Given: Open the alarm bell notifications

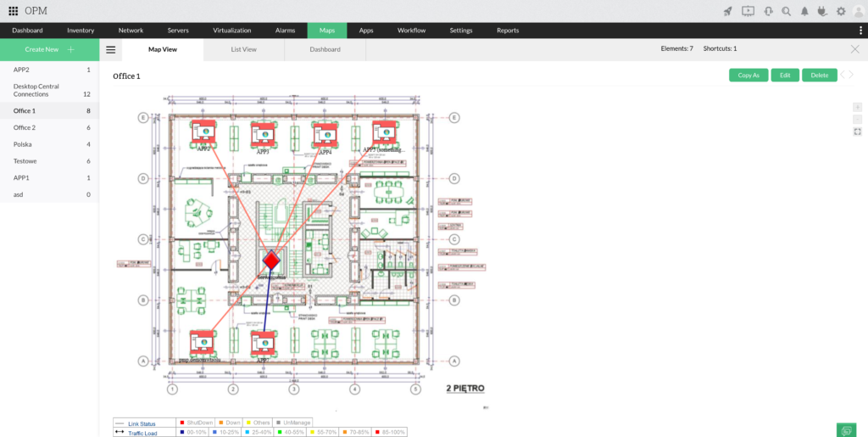Looking at the screenshot, I should point(804,11).
